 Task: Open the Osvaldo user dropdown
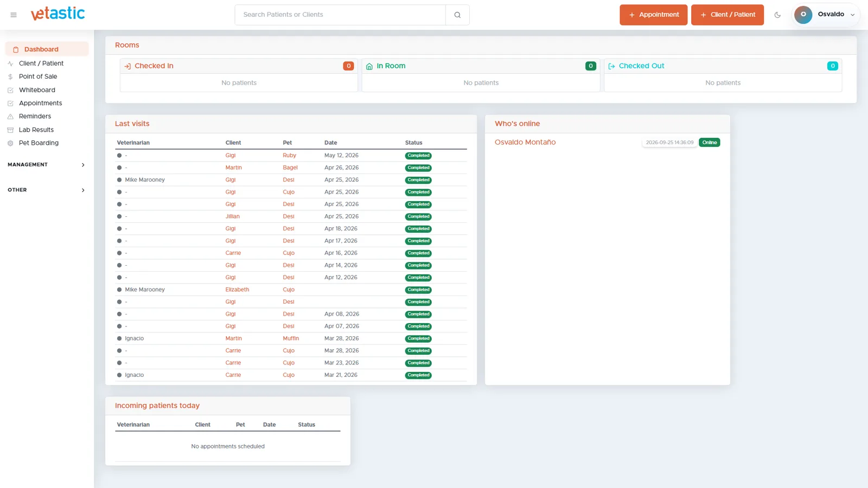click(826, 15)
